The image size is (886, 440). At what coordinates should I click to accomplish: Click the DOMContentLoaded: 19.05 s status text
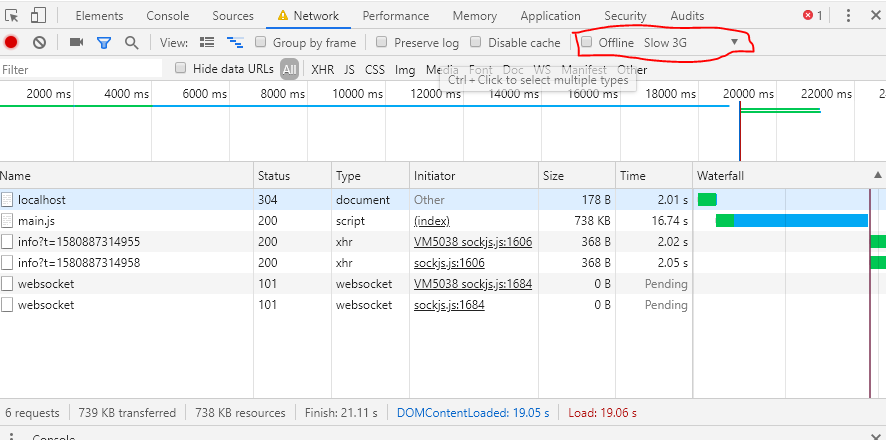pos(473,413)
